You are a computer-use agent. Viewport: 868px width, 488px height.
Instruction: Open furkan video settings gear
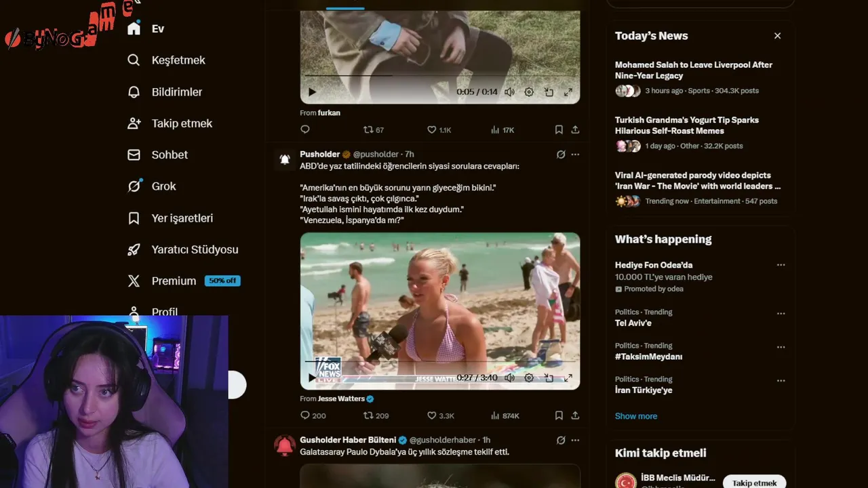[529, 92]
